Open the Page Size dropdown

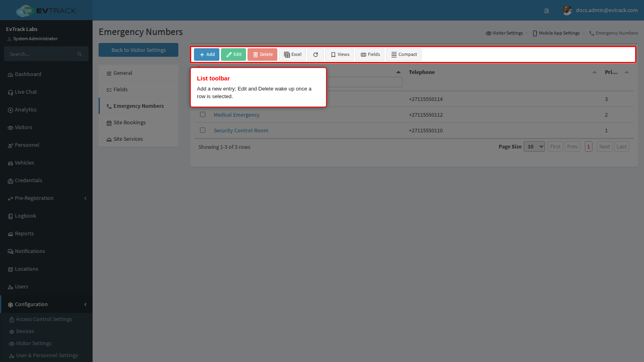pyautogui.click(x=535, y=147)
